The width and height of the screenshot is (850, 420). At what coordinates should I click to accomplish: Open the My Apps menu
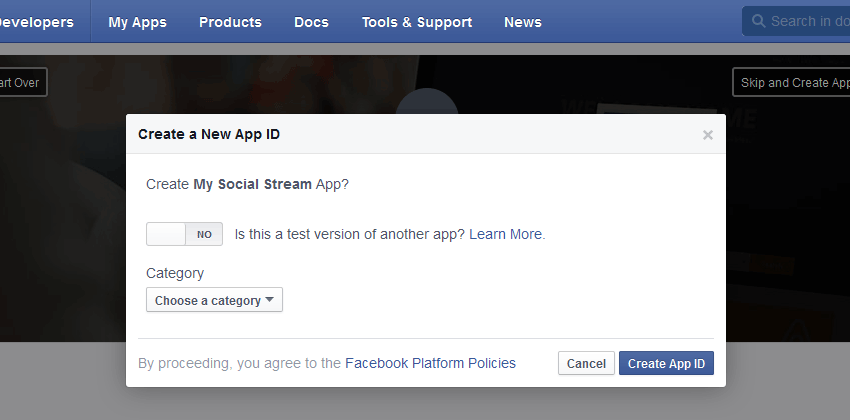[x=137, y=22]
